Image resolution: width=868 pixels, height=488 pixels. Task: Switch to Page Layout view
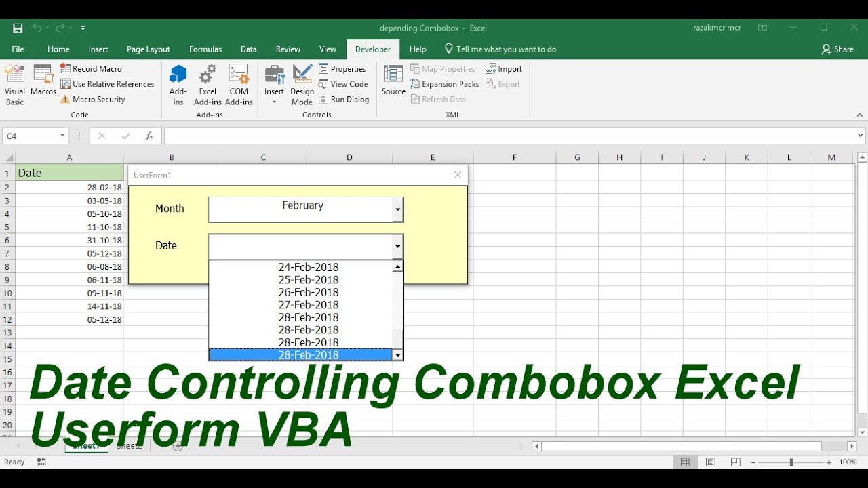[711, 462]
